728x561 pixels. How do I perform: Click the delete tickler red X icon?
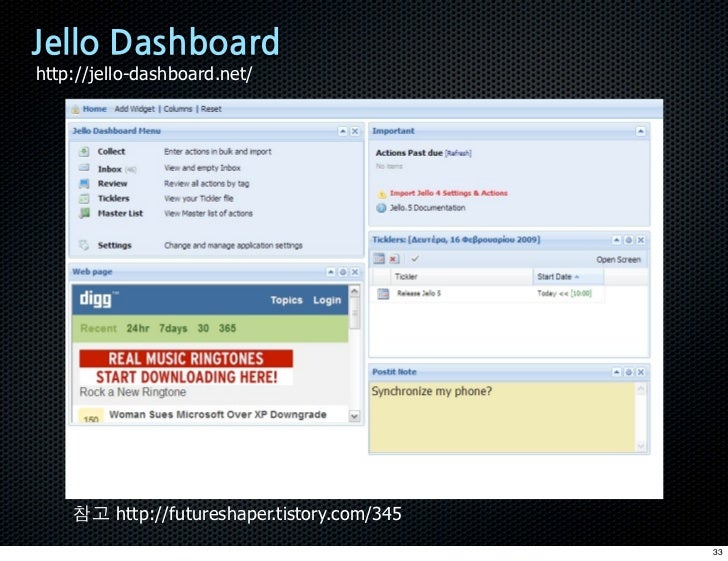[394, 259]
